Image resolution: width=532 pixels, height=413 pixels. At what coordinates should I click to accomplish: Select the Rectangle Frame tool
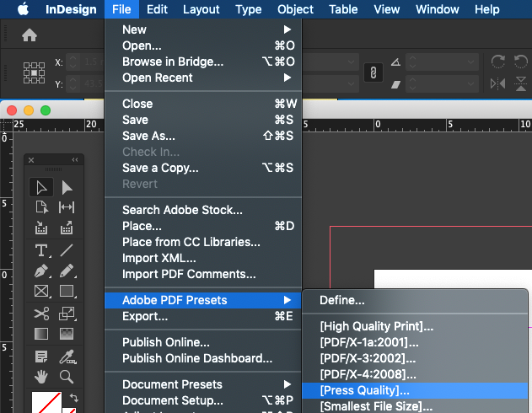[40, 292]
